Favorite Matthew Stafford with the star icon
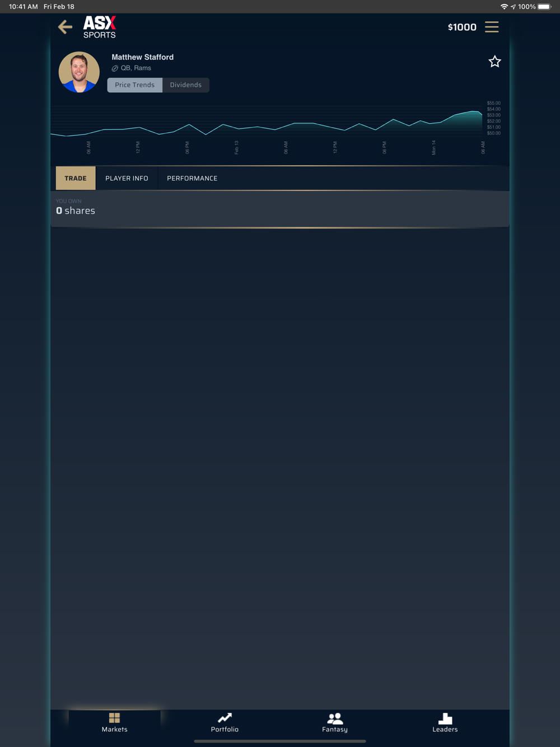The image size is (560, 747). tap(494, 62)
